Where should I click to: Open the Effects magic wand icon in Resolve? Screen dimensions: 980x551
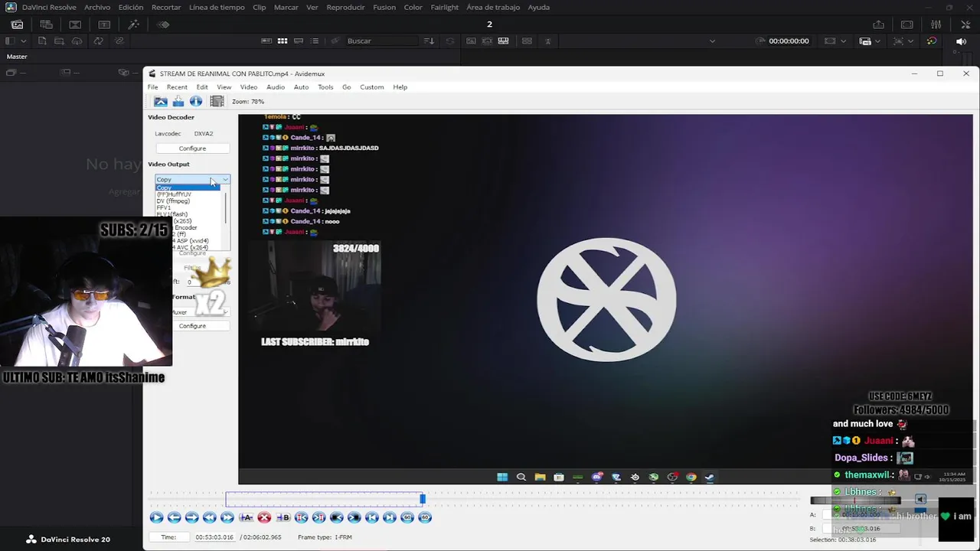132,24
